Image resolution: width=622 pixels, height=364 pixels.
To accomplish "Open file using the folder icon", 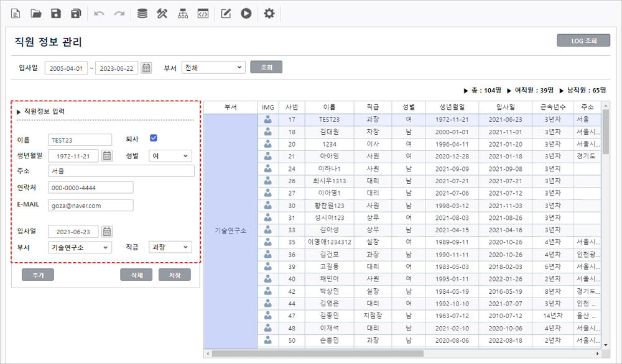I will click(x=36, y=14).
